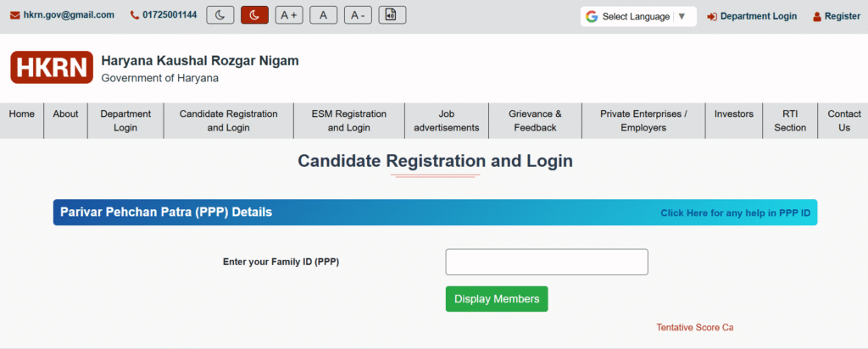The width and height of the screenshot is (868, 349).
Task: Click the phone icon beside 01725001144
Action: click(135, 15)
